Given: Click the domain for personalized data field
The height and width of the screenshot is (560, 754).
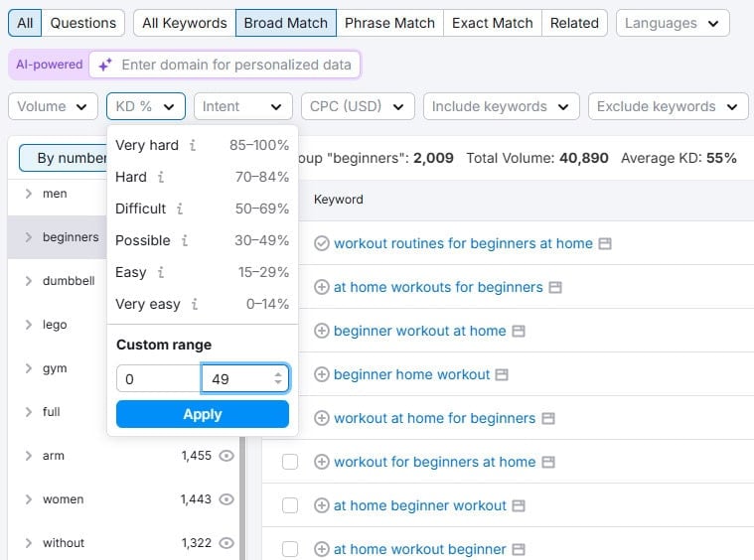Looking at the screenshot, I should (226, 65).
